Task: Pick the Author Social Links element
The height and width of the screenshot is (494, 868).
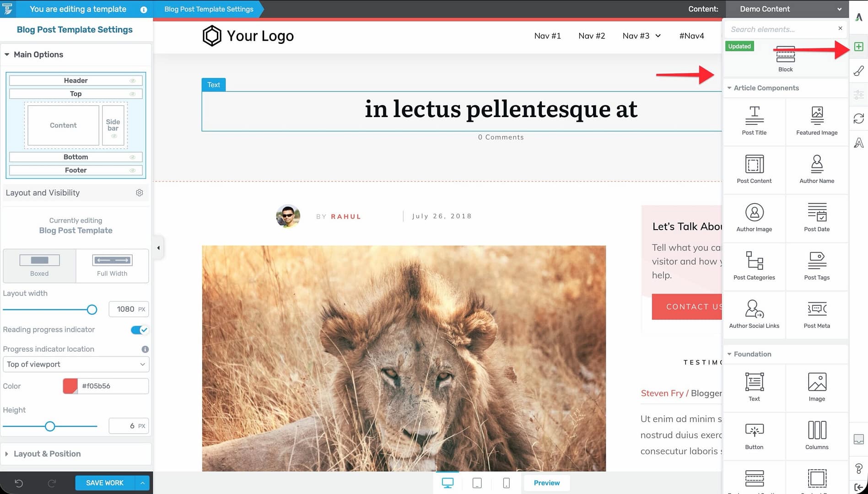Action: pos(754,314)
